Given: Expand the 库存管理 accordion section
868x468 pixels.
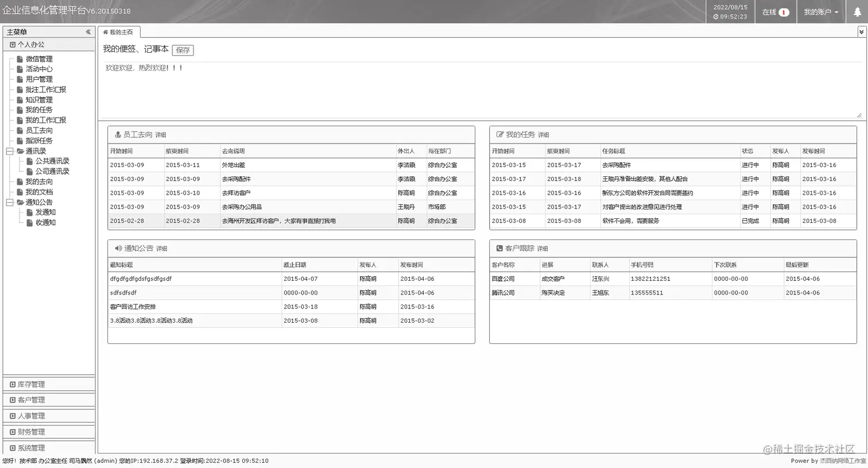Looking at the screenshot, I should tap(49, 384).
